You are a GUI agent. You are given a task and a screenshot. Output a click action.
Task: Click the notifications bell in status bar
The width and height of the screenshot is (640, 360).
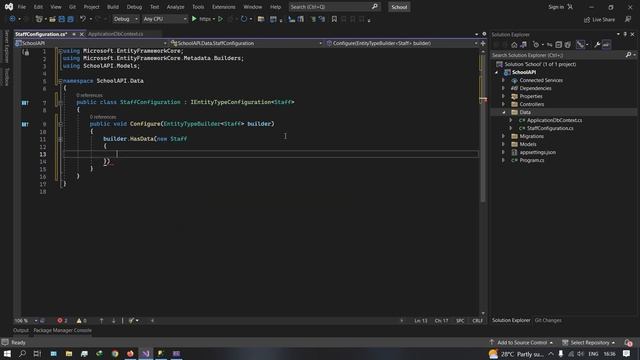628,342
